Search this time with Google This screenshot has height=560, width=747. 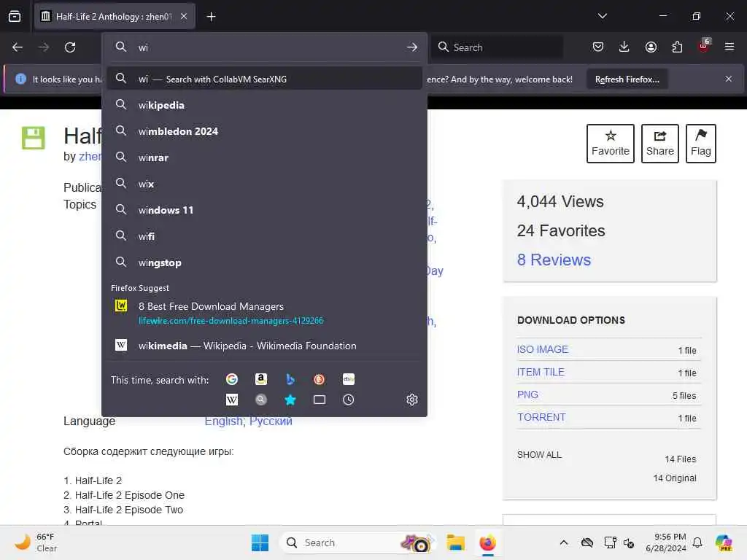231,379
